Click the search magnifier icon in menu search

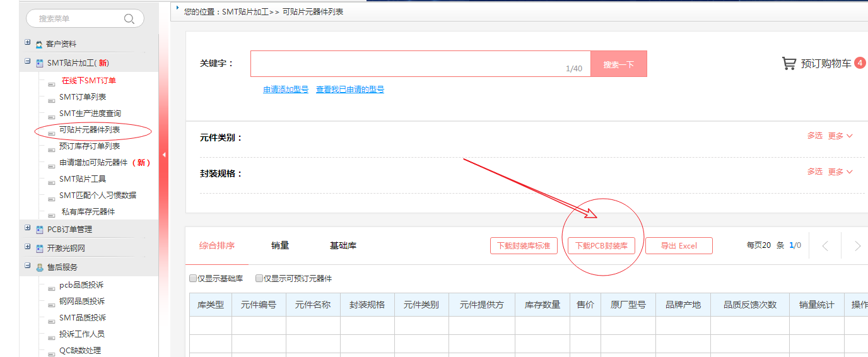[129, 19]
